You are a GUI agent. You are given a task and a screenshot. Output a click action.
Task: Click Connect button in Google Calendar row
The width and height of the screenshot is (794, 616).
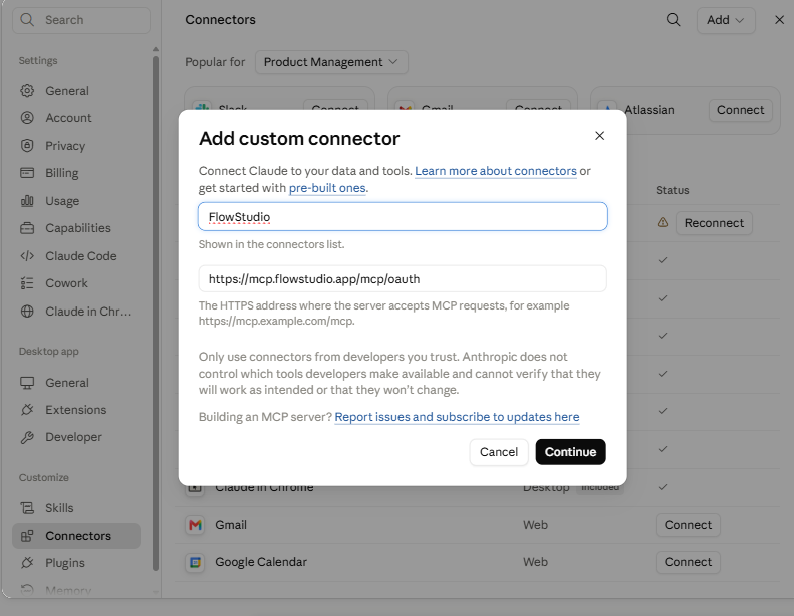pyautogui.click(x=688, y=562)
